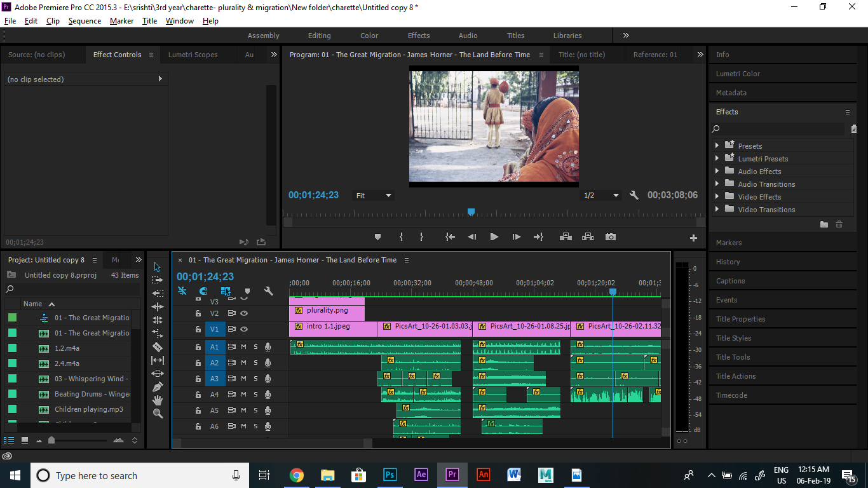The width and height of the screenshot is (868, 488).
Task: Click Go to Out point button
Action: click(x=538, y=237)
